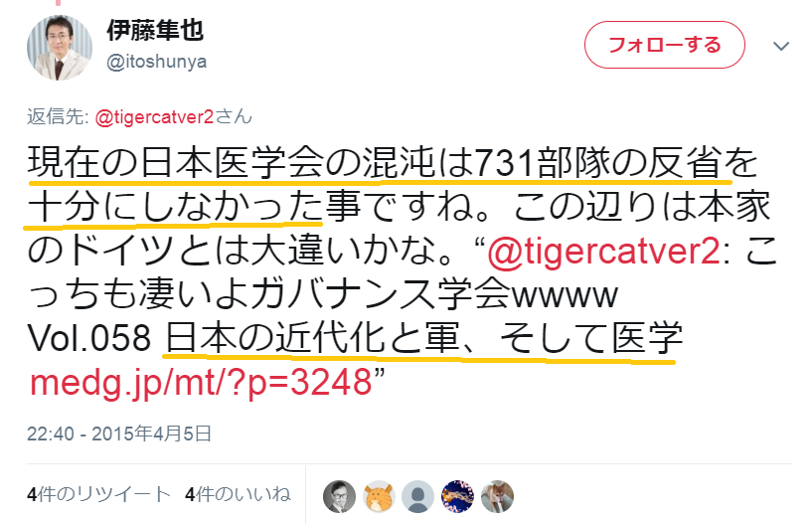Viewport: 812px width, 524px height.
Task: Open the blue jellyfish liker avatar
Action: pyautogui.click(x=457, y=496)
